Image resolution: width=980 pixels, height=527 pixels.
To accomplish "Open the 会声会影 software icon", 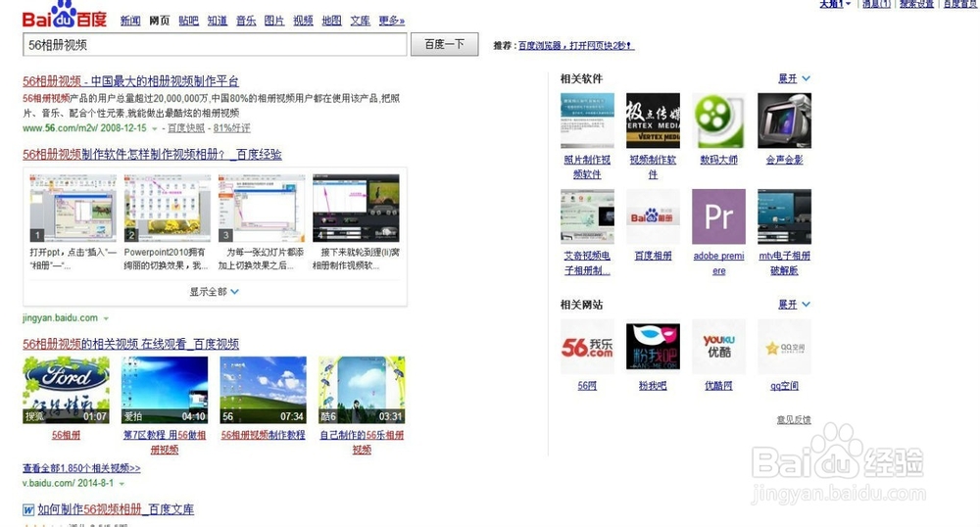I will point(784,120).
